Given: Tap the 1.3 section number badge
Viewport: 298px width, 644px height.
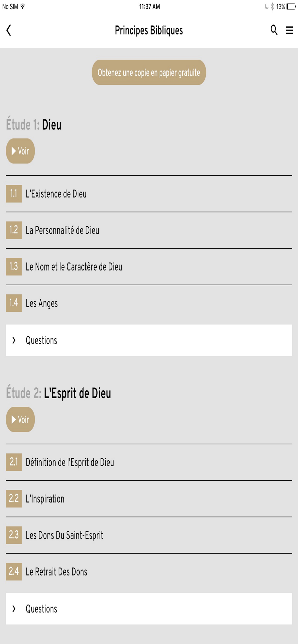Looking at the screenshot, I should coord(14,267).
